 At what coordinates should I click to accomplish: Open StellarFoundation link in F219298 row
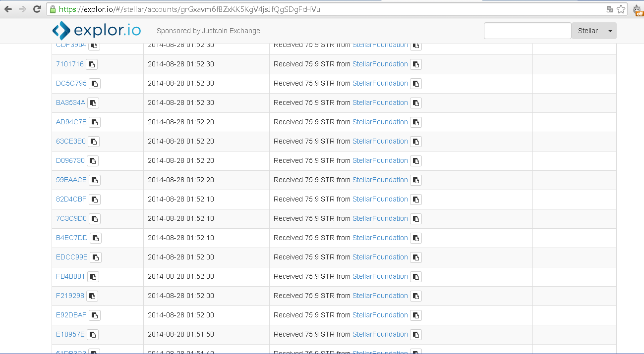[380, 296]
